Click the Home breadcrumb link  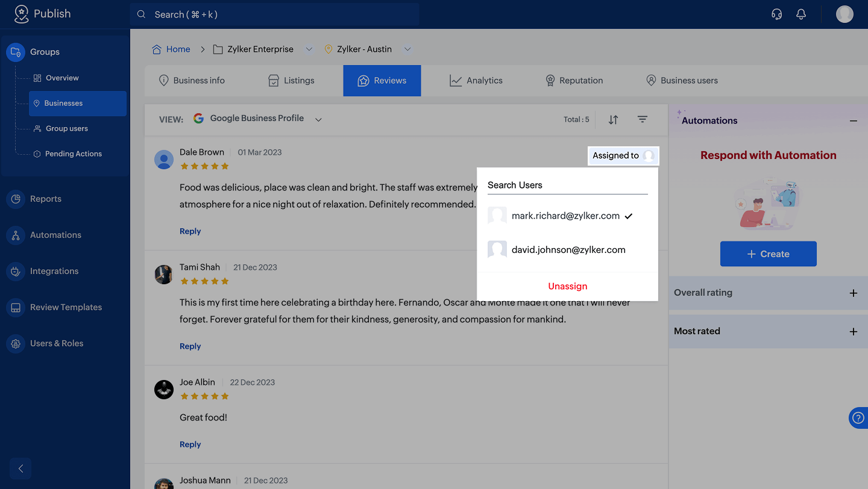coord(178,49)
